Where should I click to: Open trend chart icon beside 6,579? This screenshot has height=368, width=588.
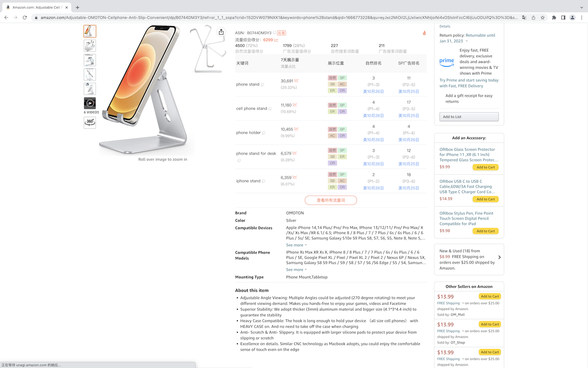[x=294, y=153]
